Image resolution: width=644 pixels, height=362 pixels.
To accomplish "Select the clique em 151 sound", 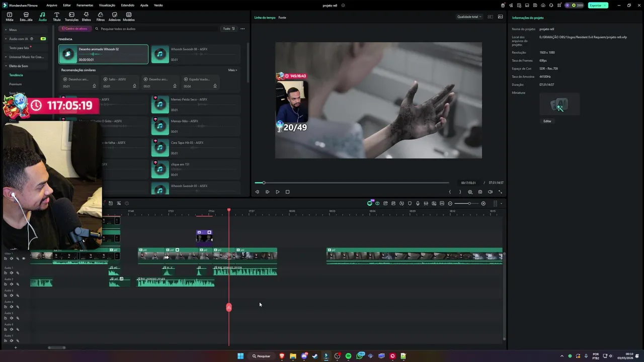I will point(195,169).
